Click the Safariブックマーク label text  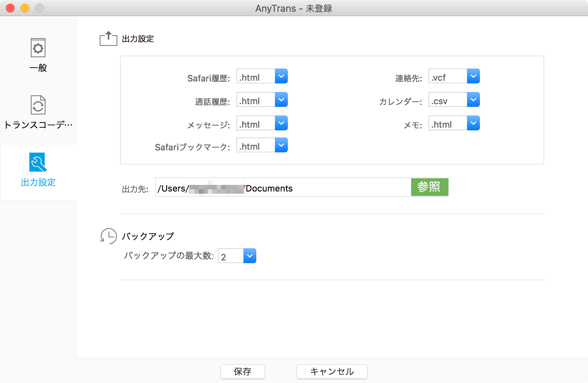[192, 147]
